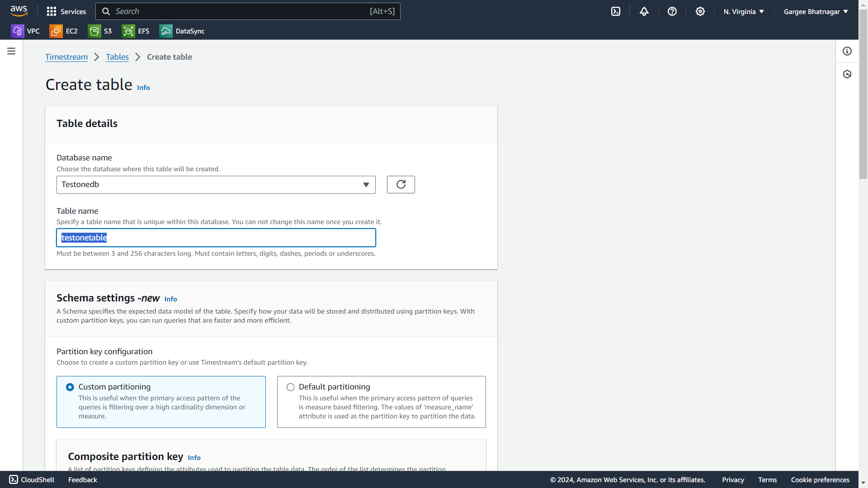
Task: Open the help question mark menu
Action: pos(672,11)
